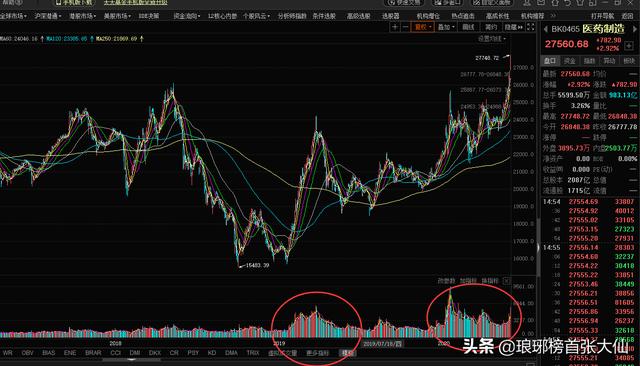The height and width of the screenshot is (366, 640).
Task: Click the 隐藏 panel button
Action: tap(513, 27)
